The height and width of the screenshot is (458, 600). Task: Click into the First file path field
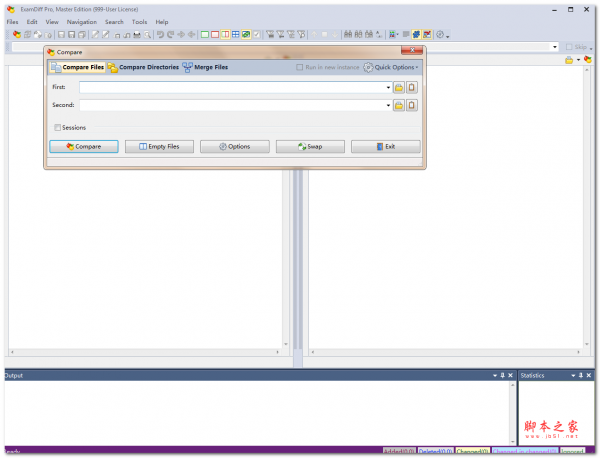230,88
